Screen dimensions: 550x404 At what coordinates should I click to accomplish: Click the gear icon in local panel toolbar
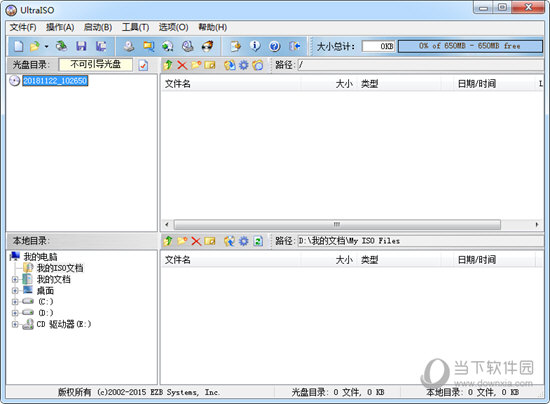243,241
